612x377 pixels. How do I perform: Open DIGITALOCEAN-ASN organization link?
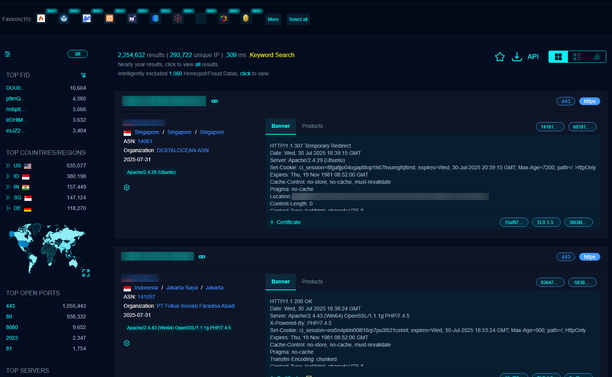[183, 150]
